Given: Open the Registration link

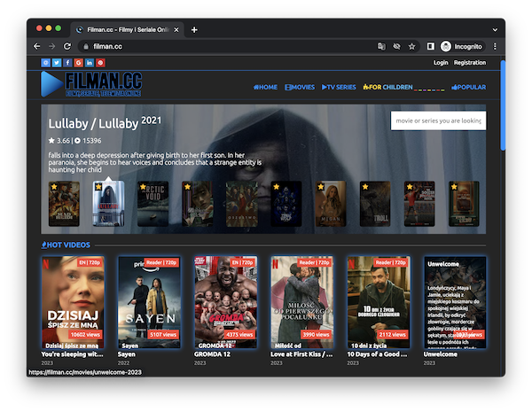Looking at the screenshot, I should coord(470,63).
